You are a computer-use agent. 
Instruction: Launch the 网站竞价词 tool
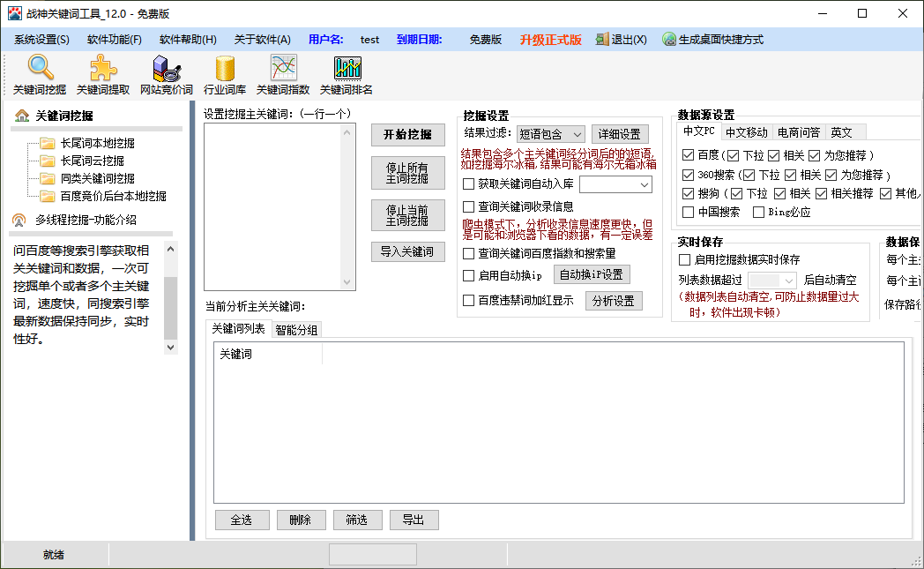tap(166, 74)
